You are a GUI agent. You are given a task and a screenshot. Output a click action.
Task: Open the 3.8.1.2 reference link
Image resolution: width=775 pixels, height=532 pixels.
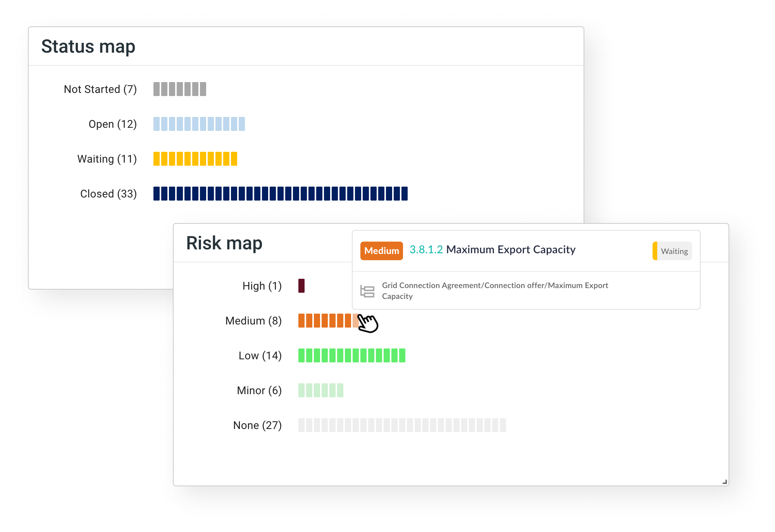426,250
